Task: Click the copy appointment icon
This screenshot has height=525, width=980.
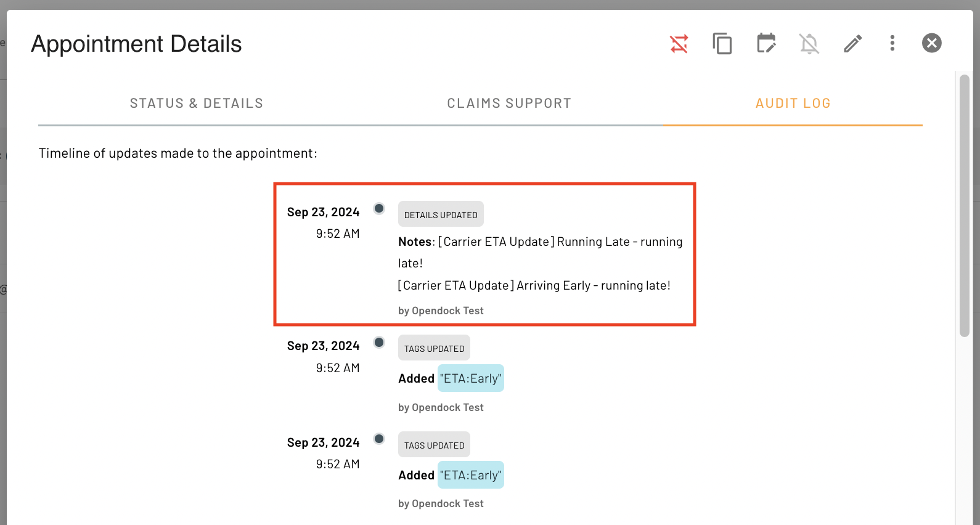Action: [x=722, y=44]
